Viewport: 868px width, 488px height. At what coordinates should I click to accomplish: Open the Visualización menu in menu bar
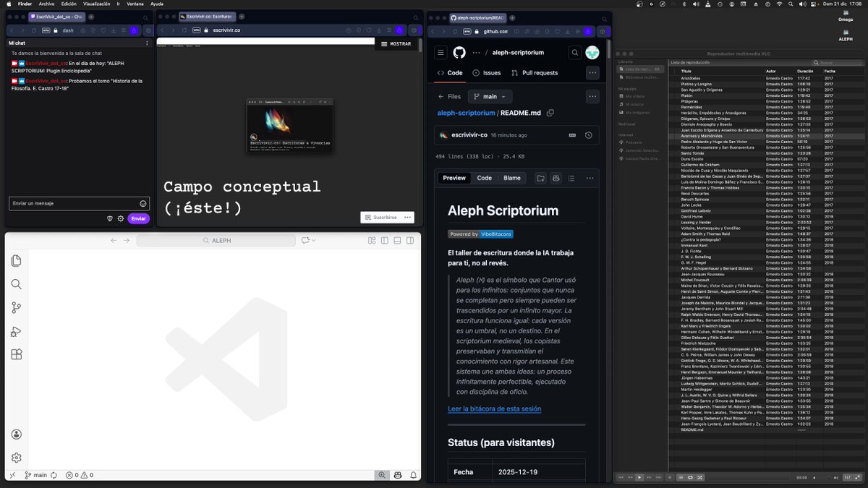[x=96, y=4]
